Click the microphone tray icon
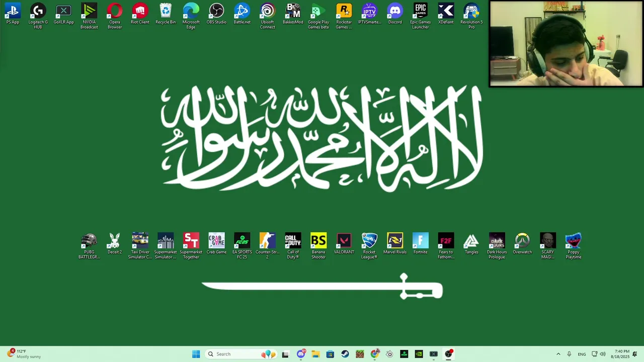 (569, 354)
